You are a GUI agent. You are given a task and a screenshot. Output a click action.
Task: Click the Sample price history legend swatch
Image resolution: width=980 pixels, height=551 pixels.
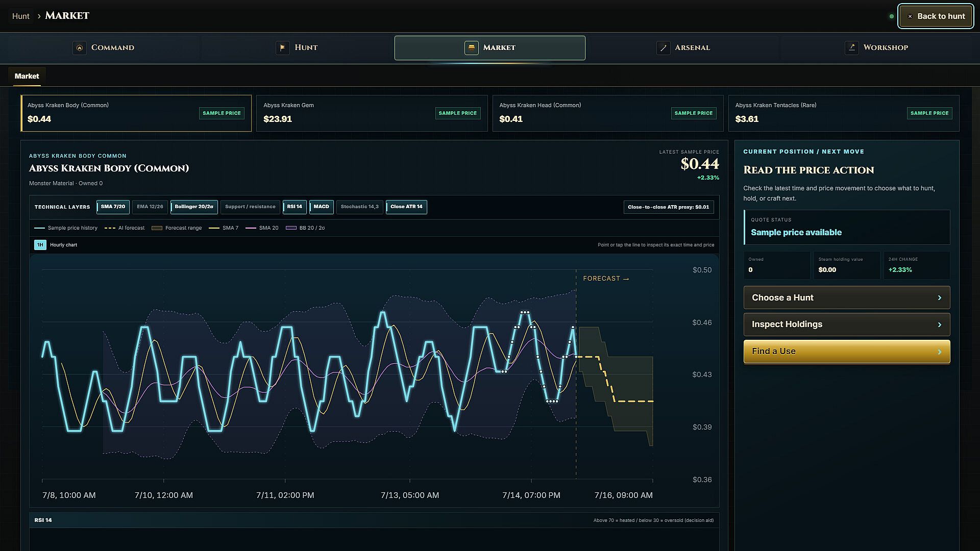(39, 228)
